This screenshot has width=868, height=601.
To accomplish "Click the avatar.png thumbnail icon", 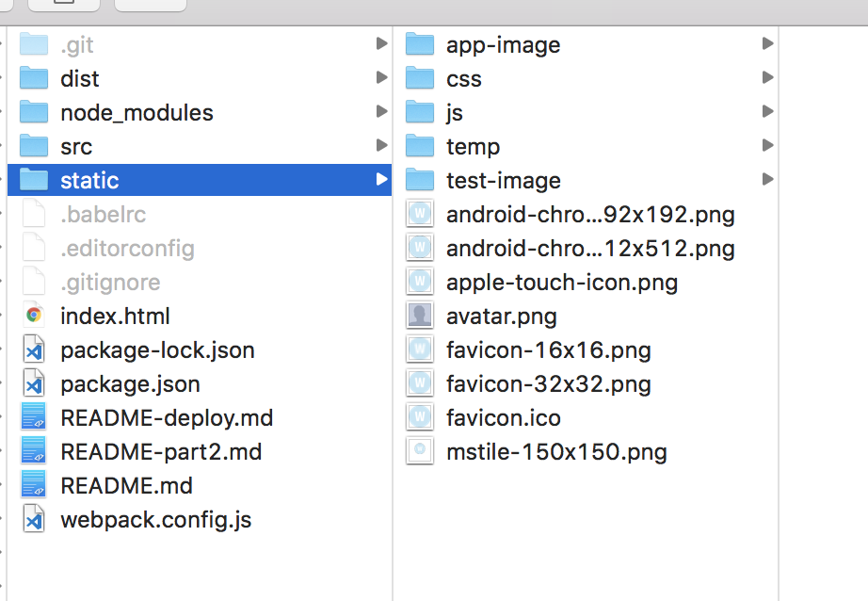I will point(419,317).
